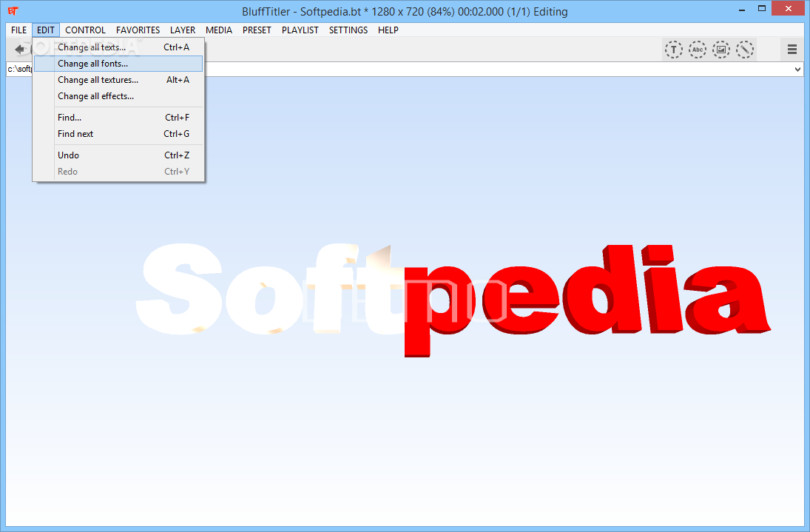Maximize the BluffTitler window
Screen dimensions: 810x532
click(x=762, y=9)
